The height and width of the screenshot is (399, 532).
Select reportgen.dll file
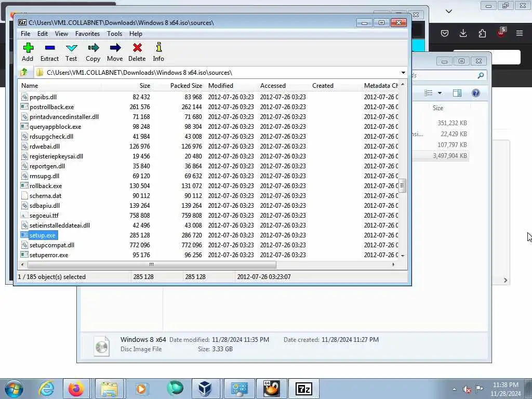pyautogui.click(x=47, y=166)
